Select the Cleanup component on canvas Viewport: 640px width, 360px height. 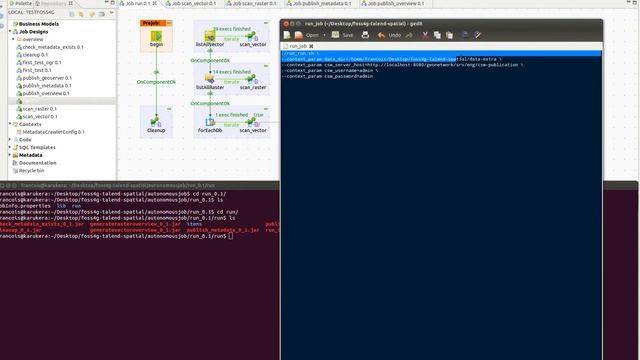(156, 124)
